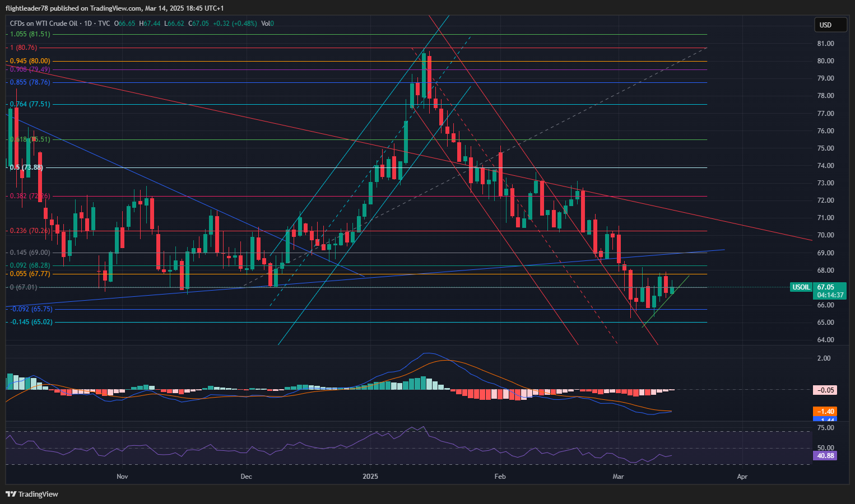Click the MACD histogram value -0.05

point(825,390)
